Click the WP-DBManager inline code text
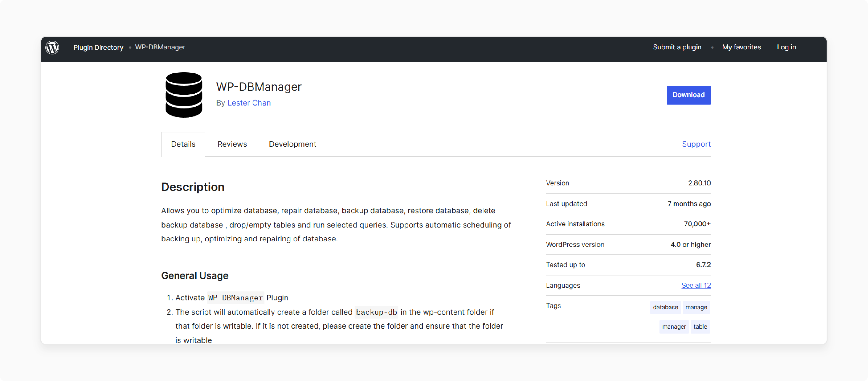Viewport: 868px width, 381px height. click(236, 298)
